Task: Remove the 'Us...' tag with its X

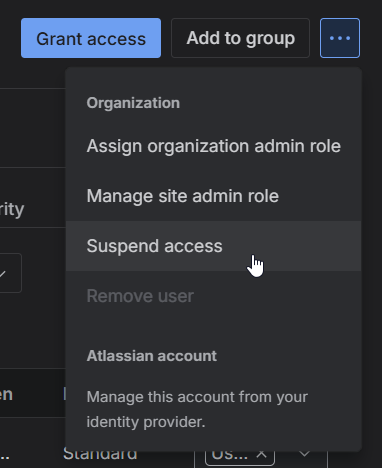Action: [262, 455]
